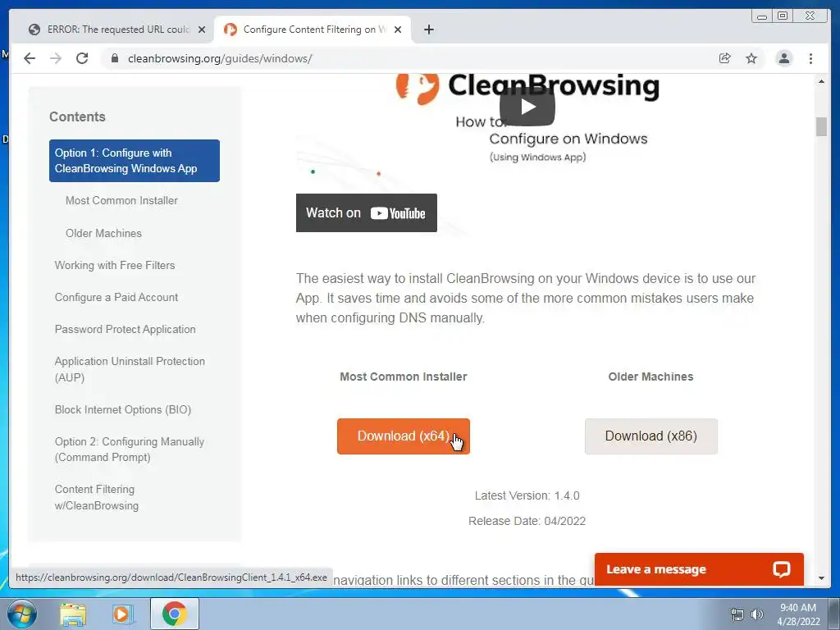
Task: Open the Leave a message chat
Action: (699, 569)
